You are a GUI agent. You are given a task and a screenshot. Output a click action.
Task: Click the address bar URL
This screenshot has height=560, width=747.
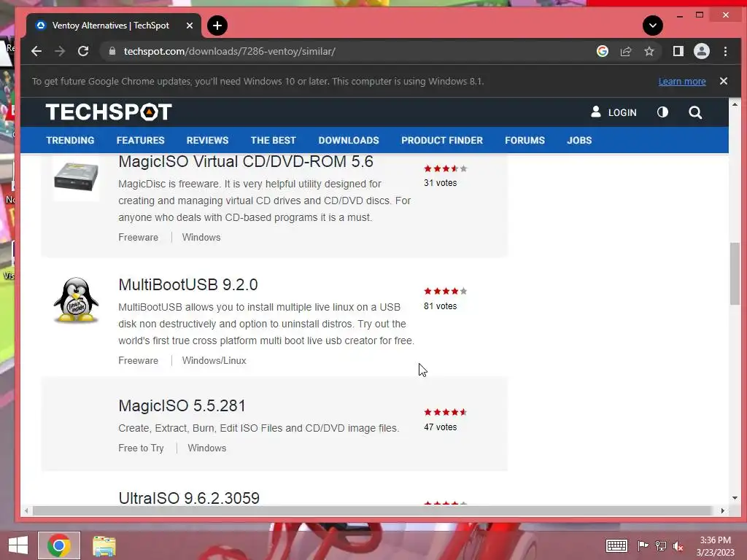(230, 52)
